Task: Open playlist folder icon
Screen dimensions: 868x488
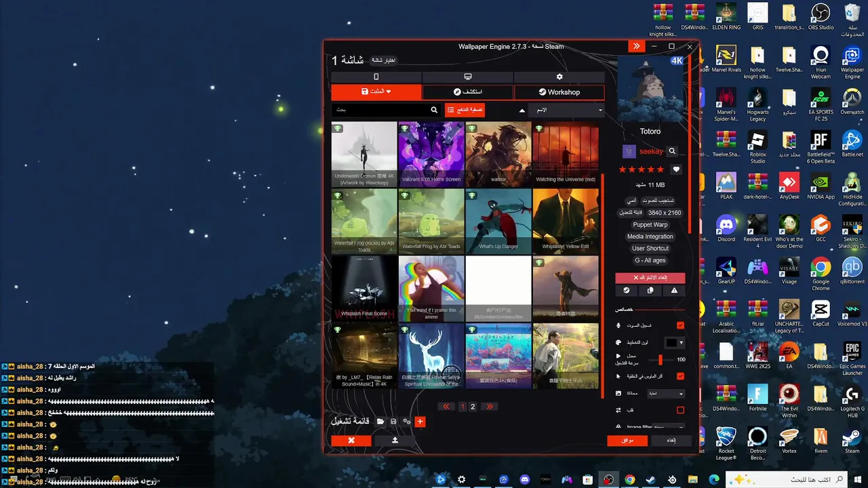Action: pyautogui.click(x=380, y=422)
